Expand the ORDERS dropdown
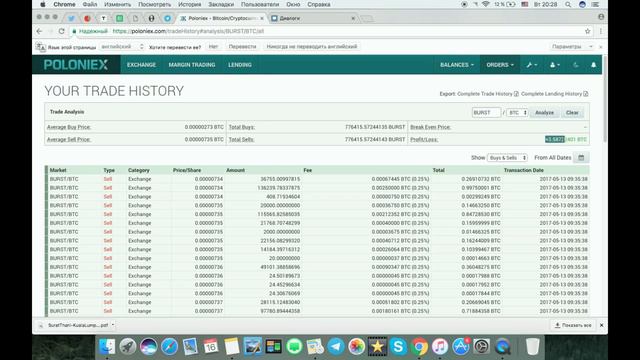Image resolution: width=640 pixels, height=360 pixels. (x=500, y=65)
